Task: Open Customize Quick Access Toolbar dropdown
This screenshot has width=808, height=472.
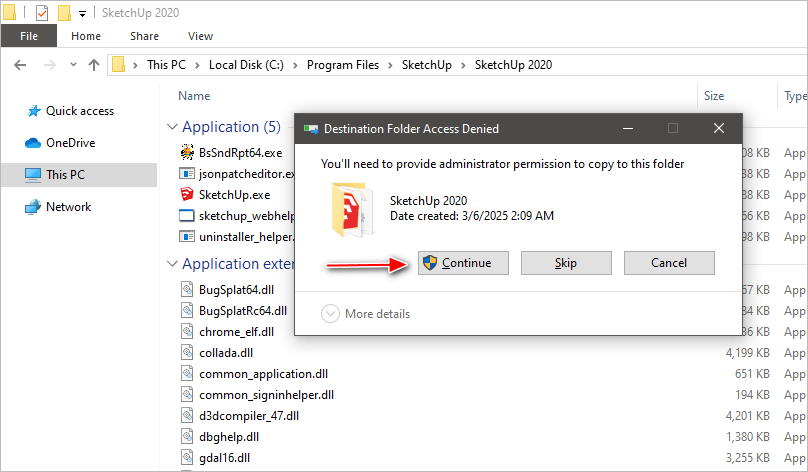Action: (x=81, y=14)
